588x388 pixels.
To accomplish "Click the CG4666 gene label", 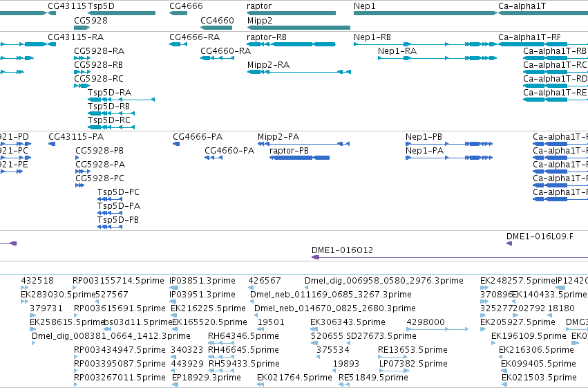I will [x=186, y=6].
